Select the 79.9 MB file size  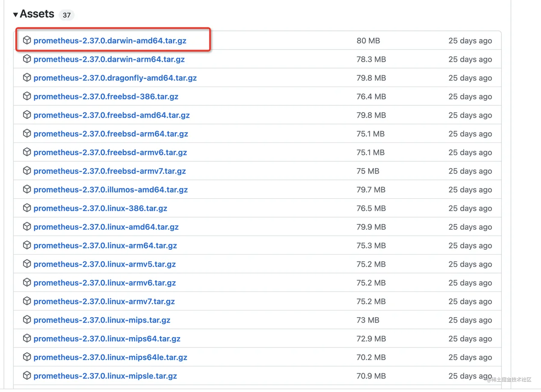[x=371, y=227]
